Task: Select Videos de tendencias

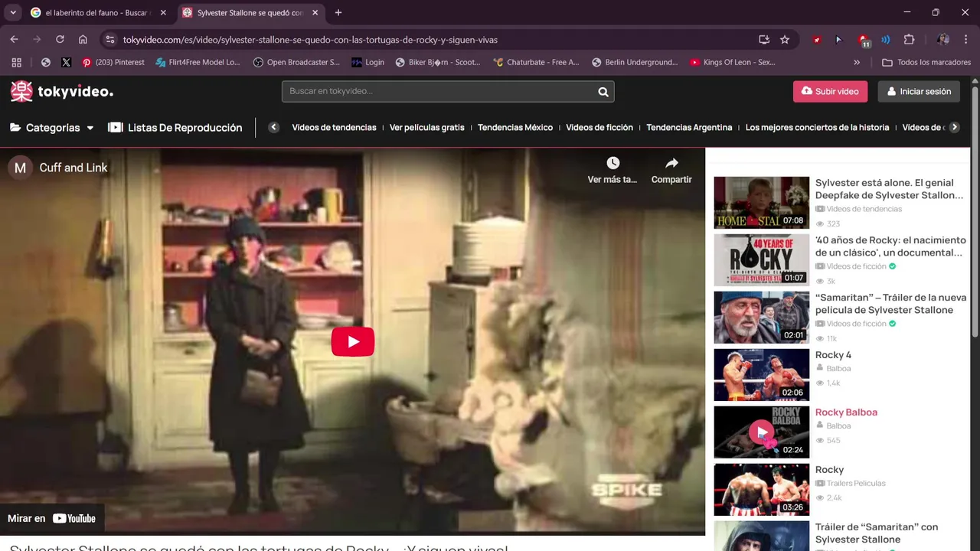Action: point(334,128)
